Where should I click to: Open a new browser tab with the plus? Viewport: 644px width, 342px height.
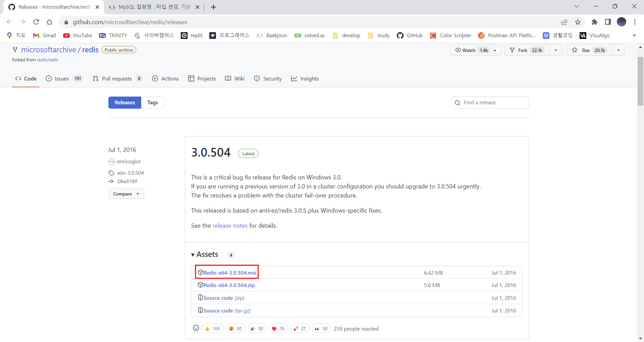213,7
